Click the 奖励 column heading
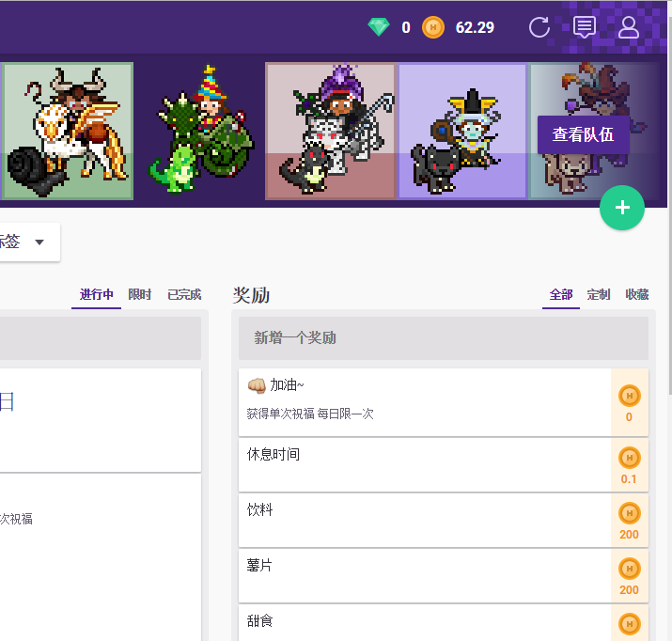 coord(251,295)
